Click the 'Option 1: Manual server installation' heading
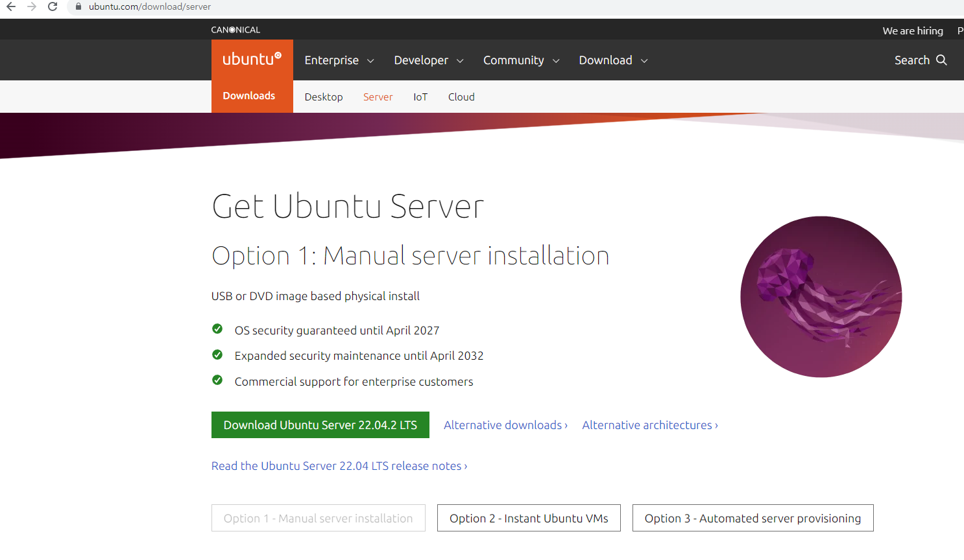Screen dimensions: 964x560 (x=411, y=256)
